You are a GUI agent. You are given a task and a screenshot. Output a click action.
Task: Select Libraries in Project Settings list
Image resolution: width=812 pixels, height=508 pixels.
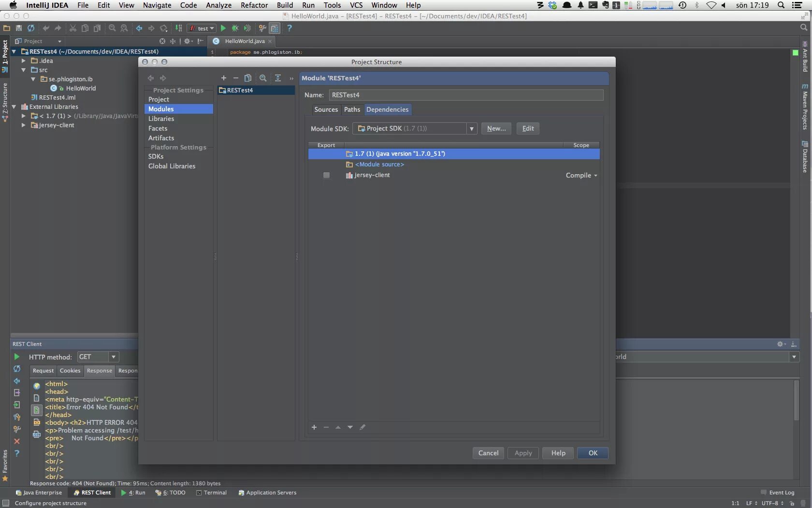click(x=179, y=119)
